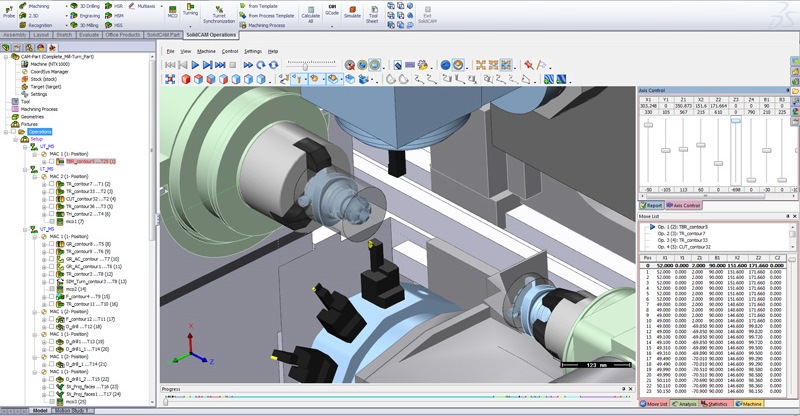Screen dimensions: 800x416
Task: Open the Control menu
Action: (230, 52)
